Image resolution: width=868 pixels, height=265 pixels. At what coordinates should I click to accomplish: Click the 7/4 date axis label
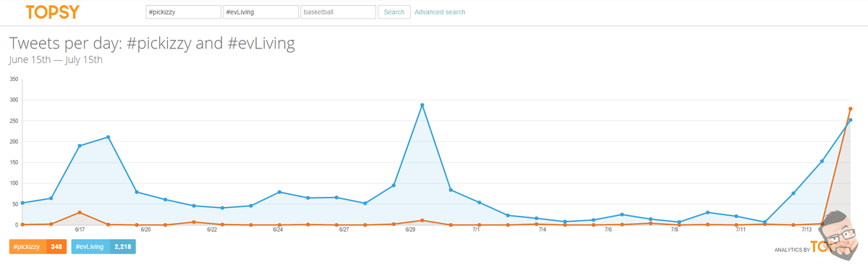click(542, 229)
